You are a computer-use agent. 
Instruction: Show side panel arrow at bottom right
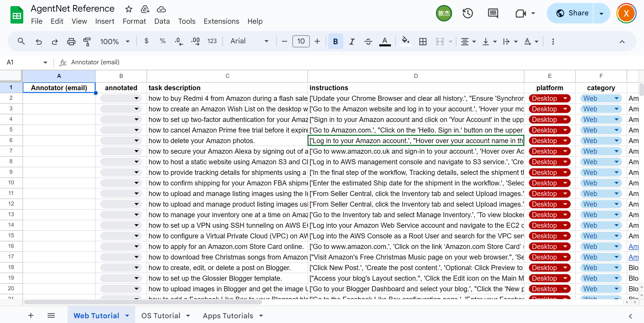pos(630,316)
